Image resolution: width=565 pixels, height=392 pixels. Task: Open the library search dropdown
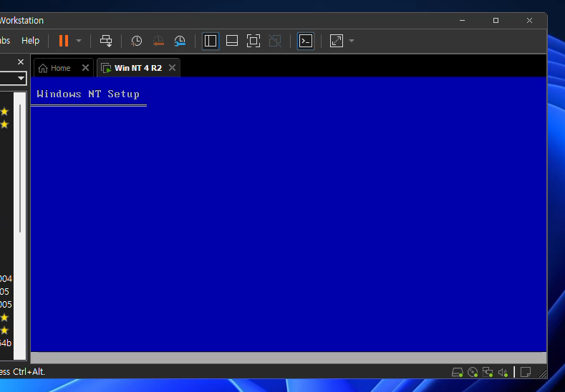click(x=21, y=78)
